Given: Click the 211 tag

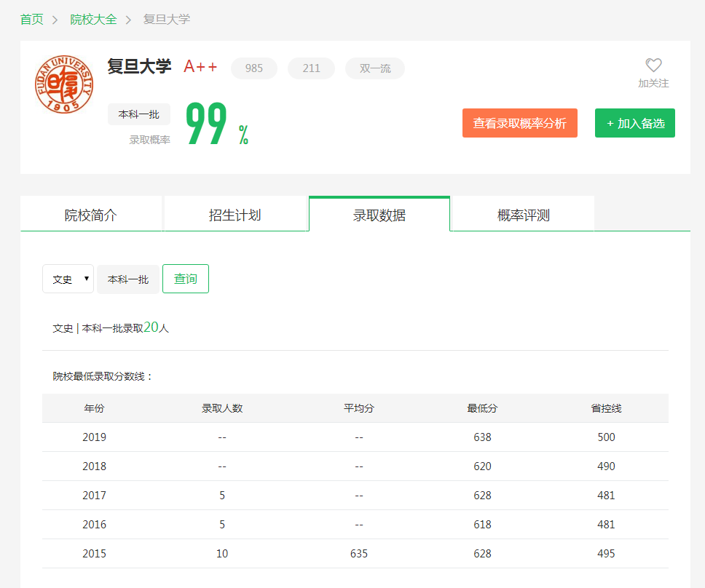Looking at the screenshot, I should point(311,68).
